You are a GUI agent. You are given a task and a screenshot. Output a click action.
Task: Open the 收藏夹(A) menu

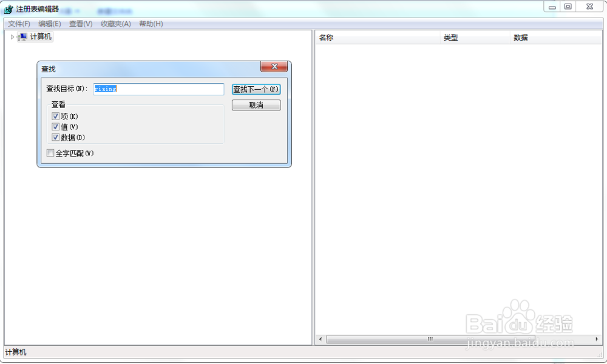click(116, 24)
